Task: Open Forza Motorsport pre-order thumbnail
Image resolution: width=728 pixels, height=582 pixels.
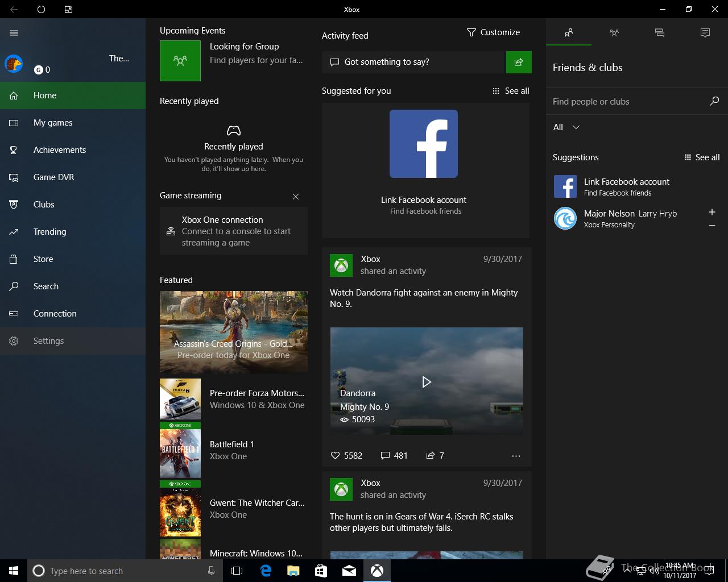Action: pos(180,399)
